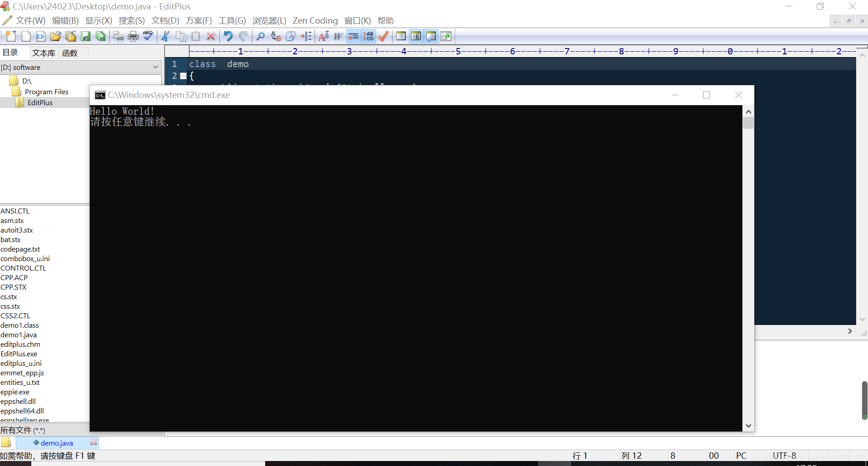Click editor horizontal scroll right arrow

(850, 331)
